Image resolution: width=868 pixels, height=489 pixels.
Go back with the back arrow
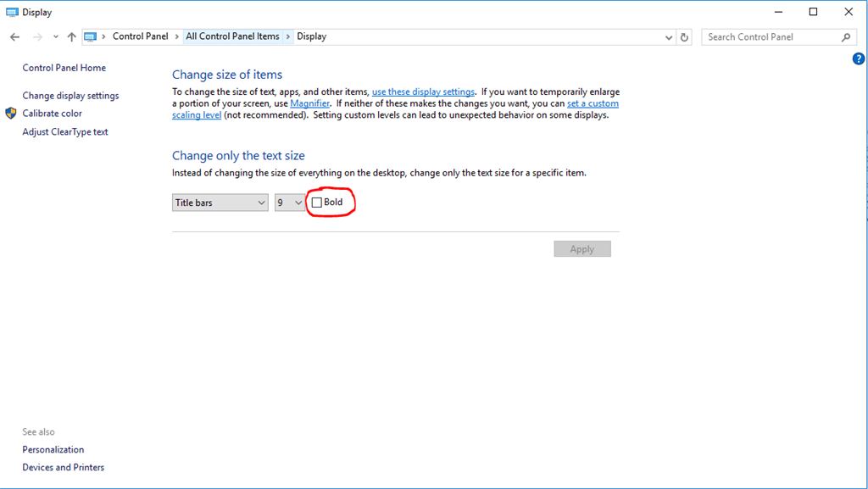click(15, 37)
